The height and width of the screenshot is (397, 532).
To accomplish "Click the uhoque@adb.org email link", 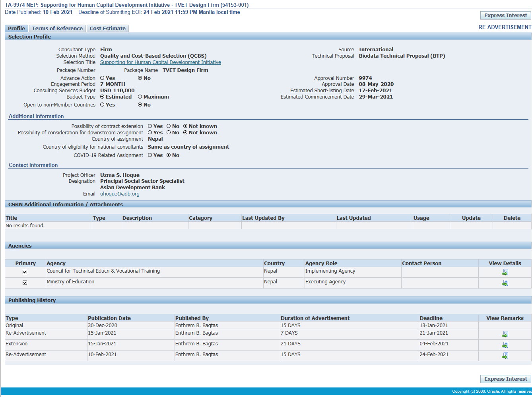I will 120,194.
